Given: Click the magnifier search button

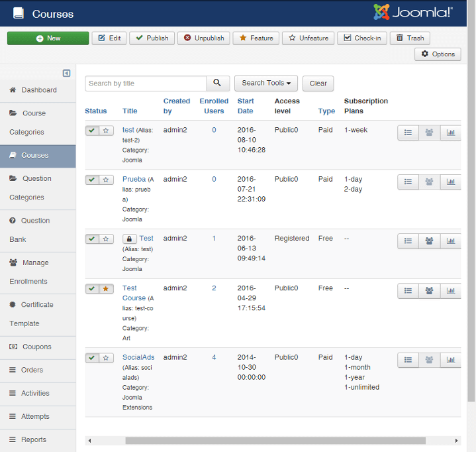Looking at the screenshot, I should pos(217,83).
